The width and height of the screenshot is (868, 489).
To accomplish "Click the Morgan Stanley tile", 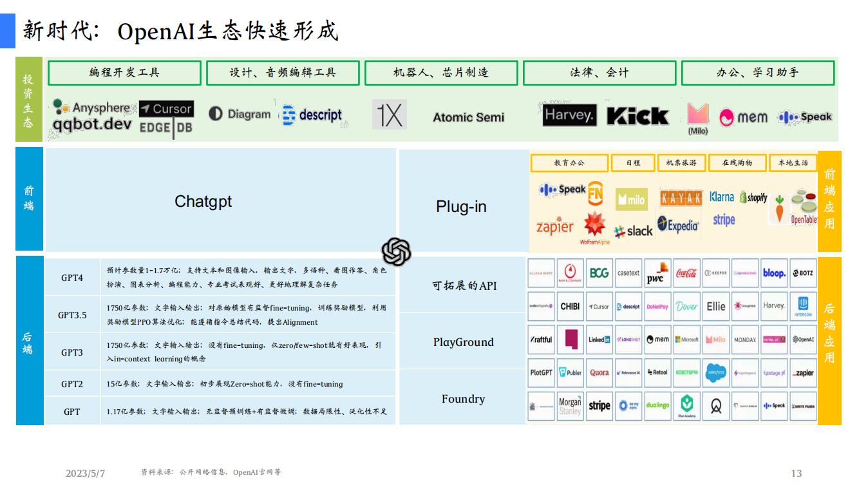I will pos(570,406).
